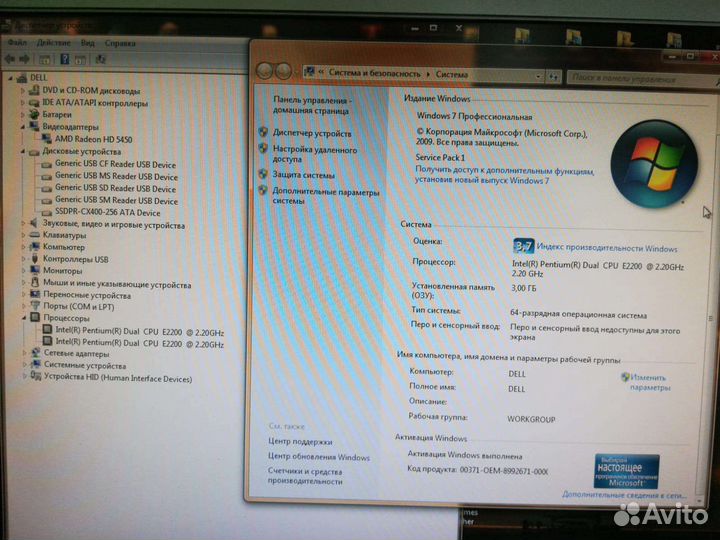
Task: Click the first Intel Pentium Dual CPU icon
Action: click(46, 331)
